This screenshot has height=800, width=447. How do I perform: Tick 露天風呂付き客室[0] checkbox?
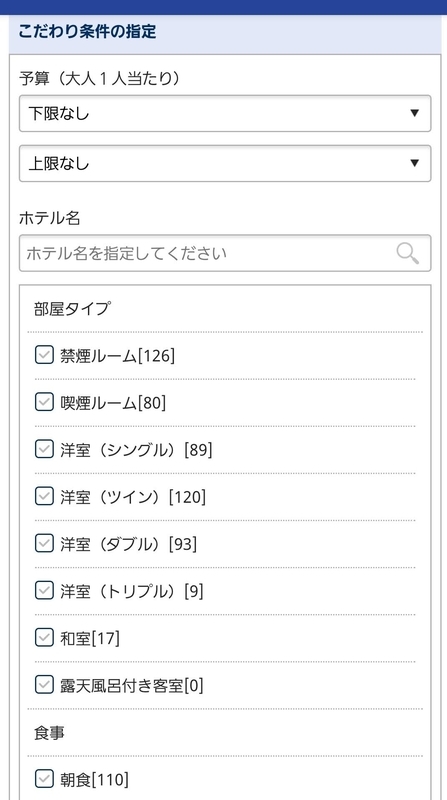click(x=44, y=685)
